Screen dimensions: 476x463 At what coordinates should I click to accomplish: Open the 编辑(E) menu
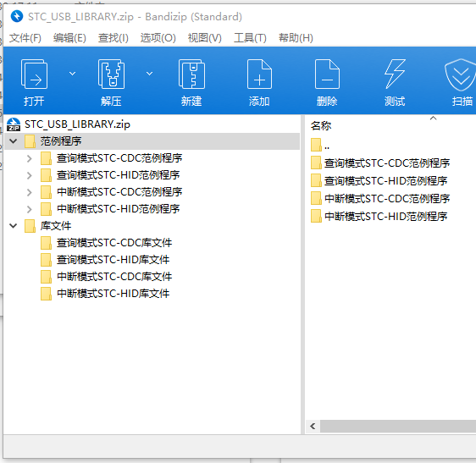coord(69,38)
